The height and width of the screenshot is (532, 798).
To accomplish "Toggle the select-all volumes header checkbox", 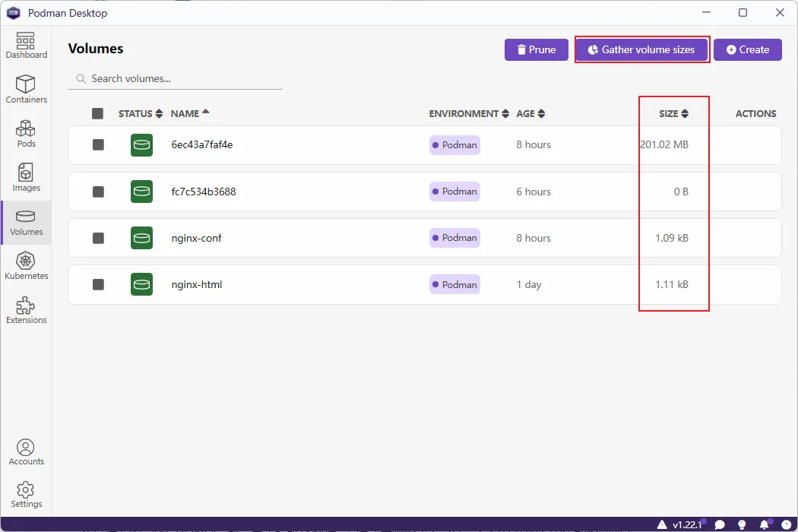I will click(97, 114).
